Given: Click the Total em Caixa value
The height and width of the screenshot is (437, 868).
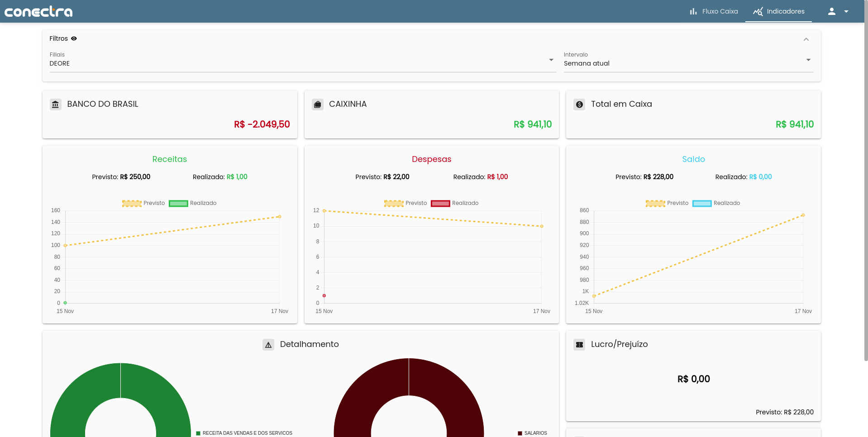Looking at the screenshot, I should 795,124.
